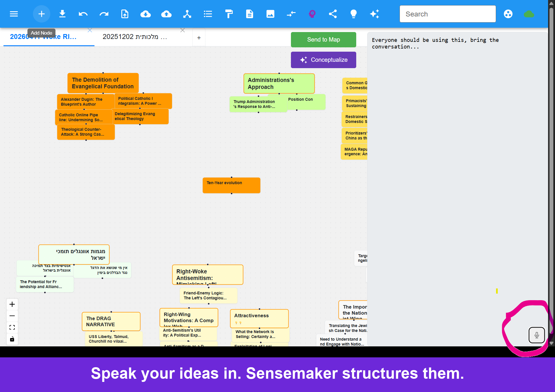The image size is (555, 392).
Task: Click the cloud download icon
Action: (146, 14)
